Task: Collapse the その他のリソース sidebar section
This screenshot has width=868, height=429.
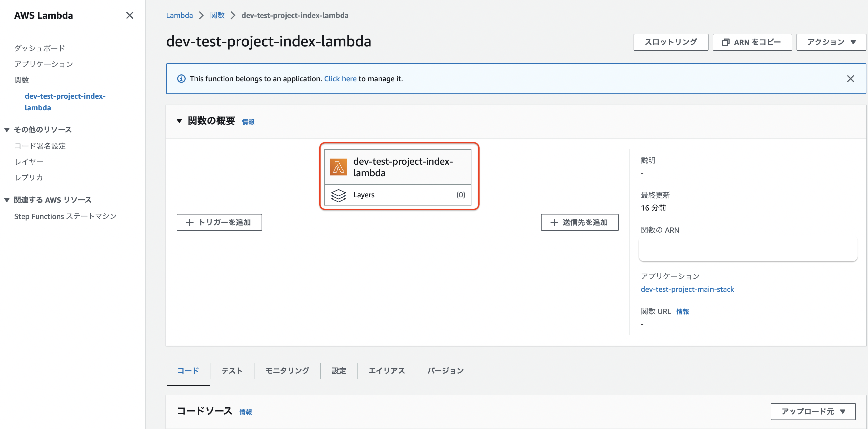Action: point(6,129)
